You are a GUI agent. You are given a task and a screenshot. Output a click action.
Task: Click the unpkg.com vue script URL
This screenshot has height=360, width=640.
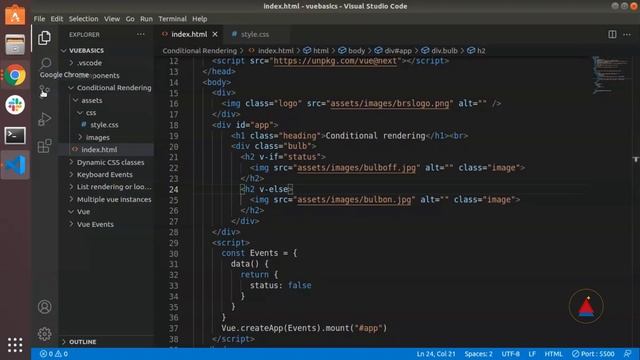tap(335, 61)
